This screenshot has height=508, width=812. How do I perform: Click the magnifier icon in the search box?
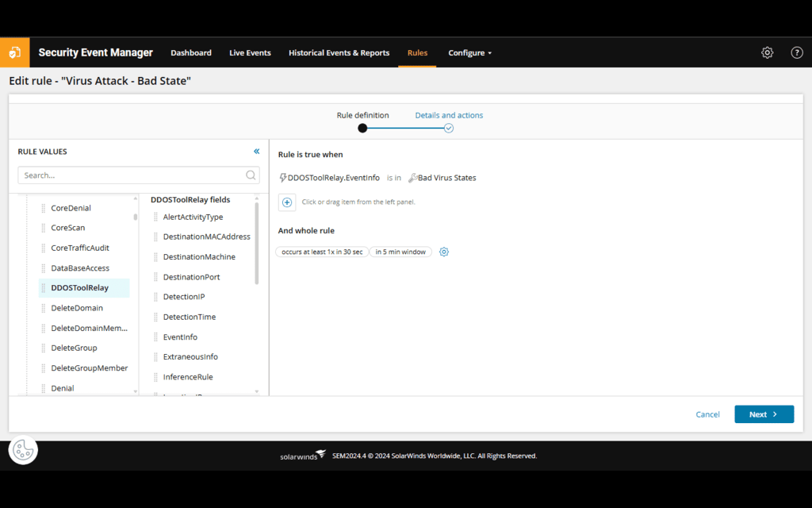pos(251,175)
